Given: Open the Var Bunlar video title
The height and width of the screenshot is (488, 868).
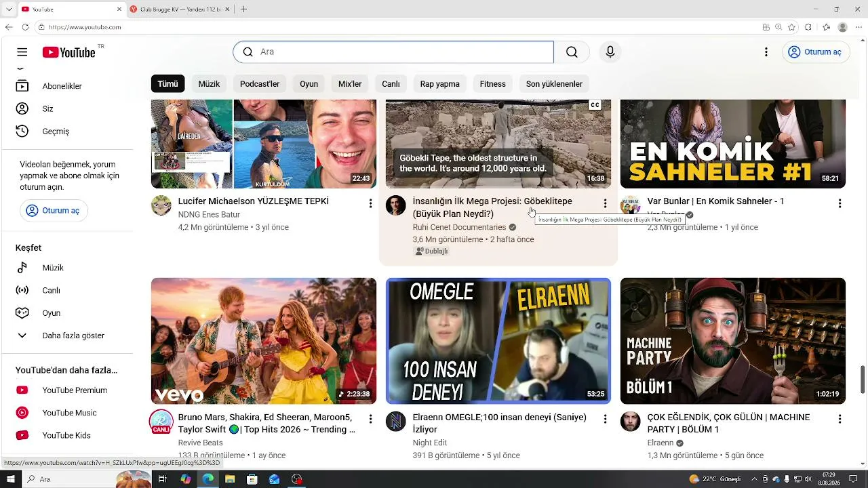Looking at the screenshot, I should (x=715, y=201).
